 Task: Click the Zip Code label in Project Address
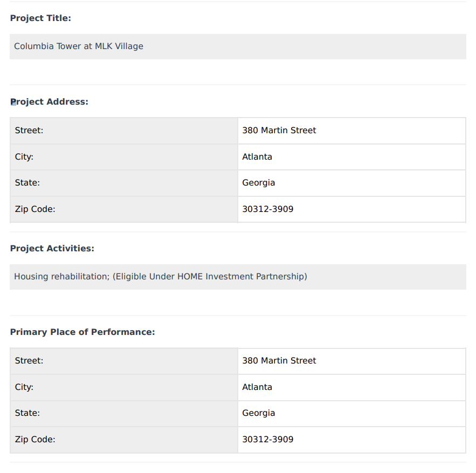click(x=35, y=209)
